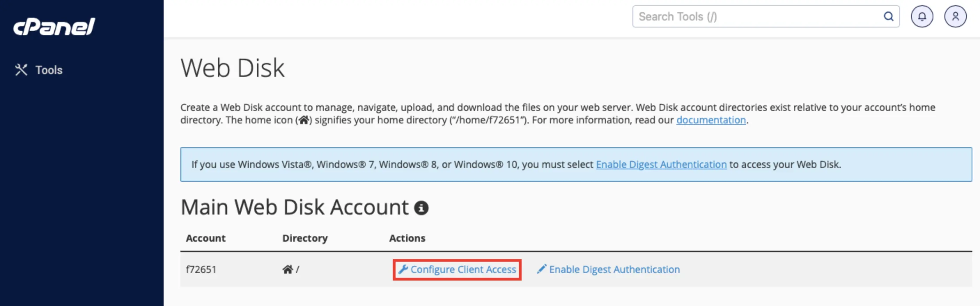Screen dimensions: 980x306
Task: Click info icon beside Main Web Disk Account
Action: click(421, 208)
